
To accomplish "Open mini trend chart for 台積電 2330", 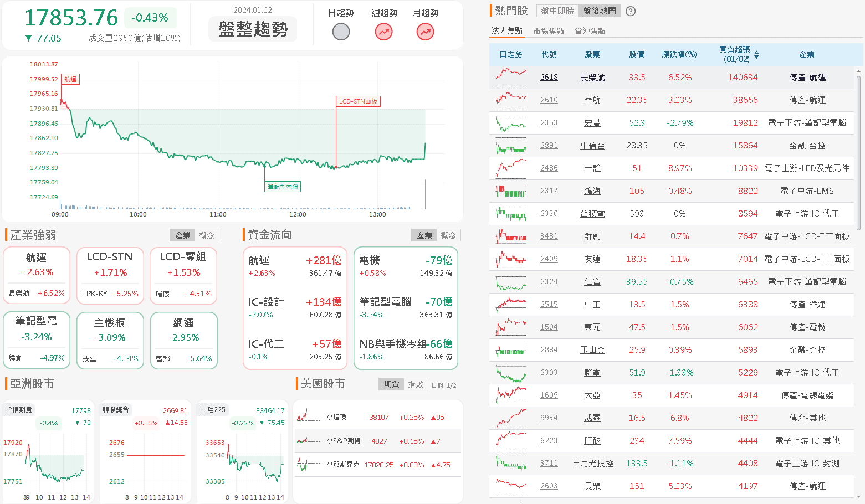I will (511, 213).
